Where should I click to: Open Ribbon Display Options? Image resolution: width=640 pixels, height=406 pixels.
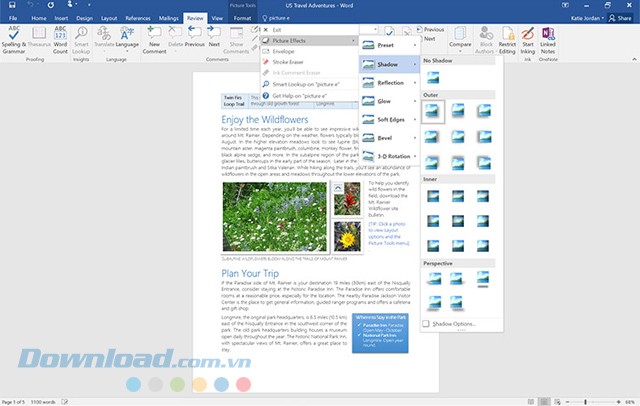click(x=565, y=5)
